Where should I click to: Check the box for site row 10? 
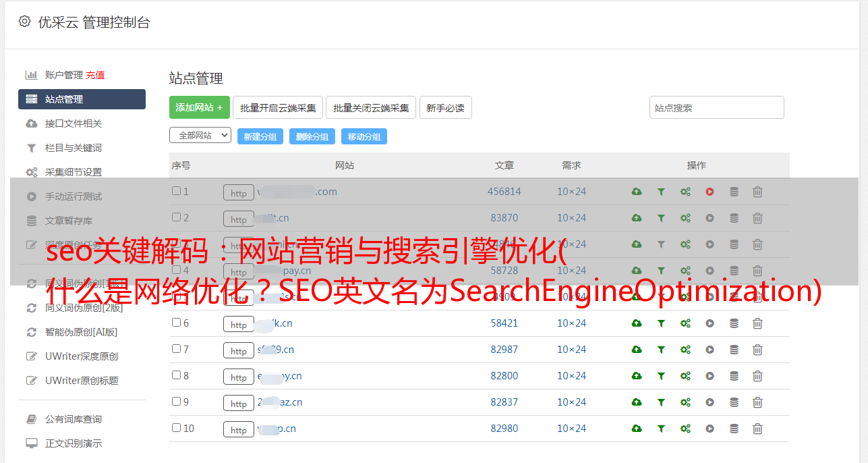coord(177,428)
